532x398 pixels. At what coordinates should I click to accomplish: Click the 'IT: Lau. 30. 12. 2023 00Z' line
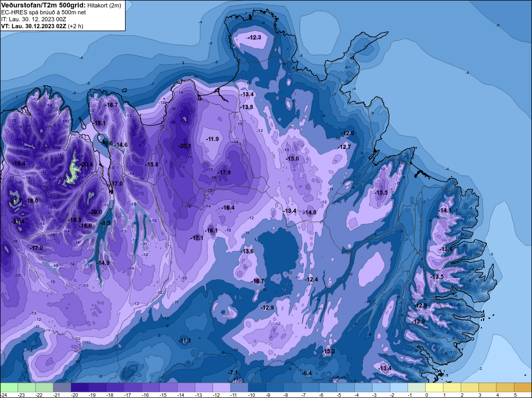pos(34,19)
